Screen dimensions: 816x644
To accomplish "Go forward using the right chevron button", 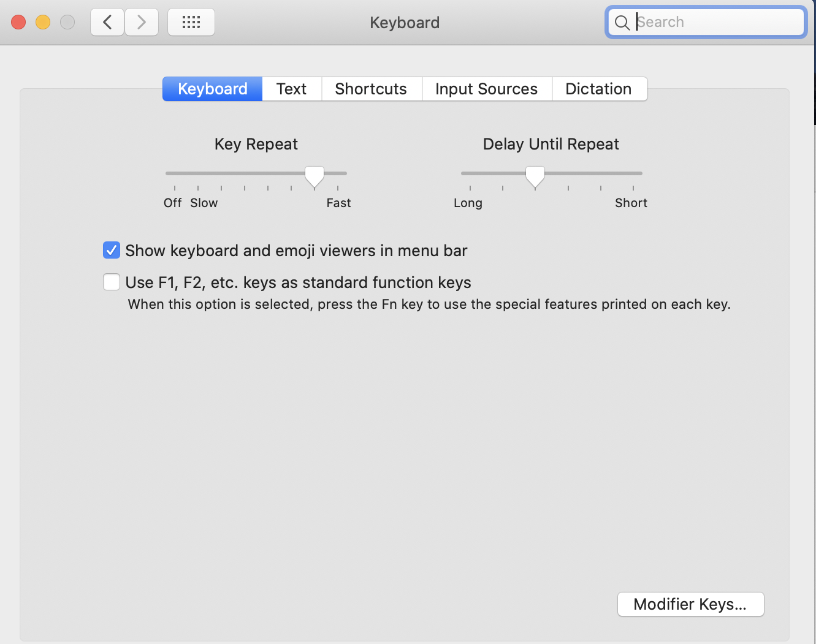I will 142,22.
